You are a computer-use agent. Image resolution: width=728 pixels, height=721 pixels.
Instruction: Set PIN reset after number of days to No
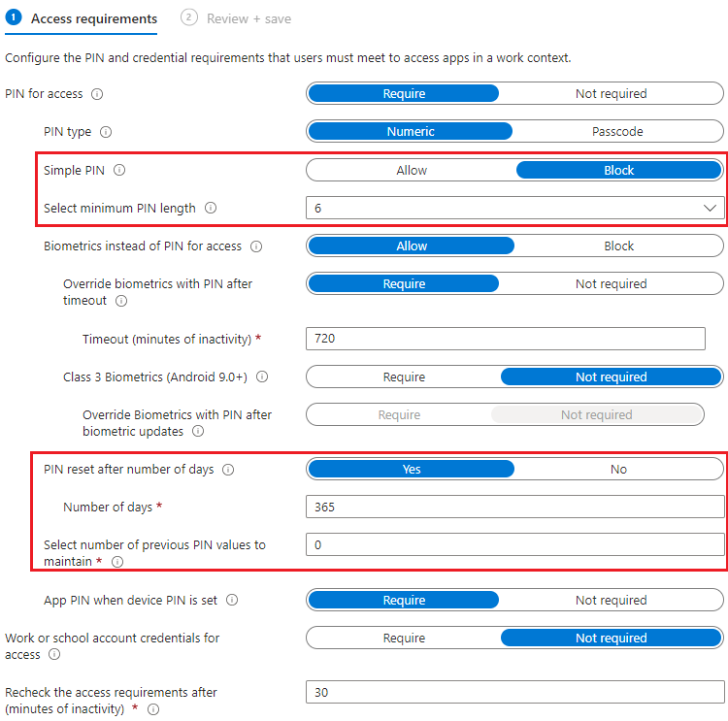click(x=618, y=470)
